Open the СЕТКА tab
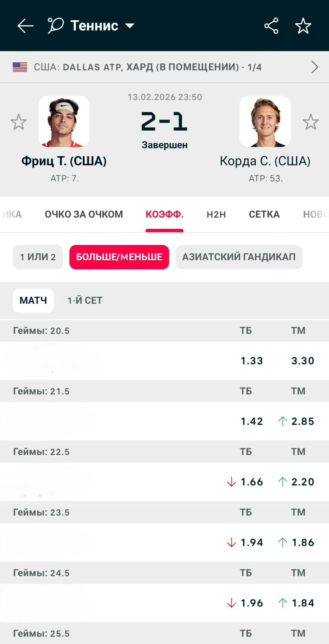The width and height of the screenshot is (329, 644). point(264,214)
